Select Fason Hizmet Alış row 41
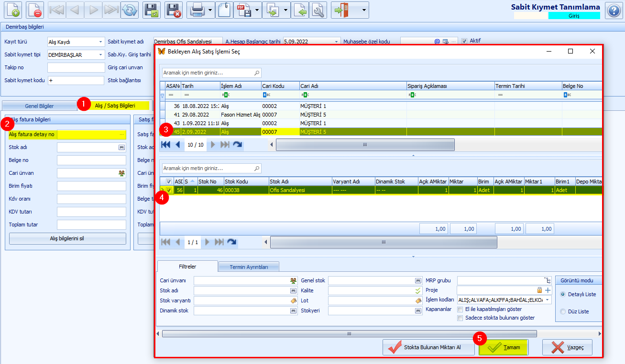 (x=381, y=115)
